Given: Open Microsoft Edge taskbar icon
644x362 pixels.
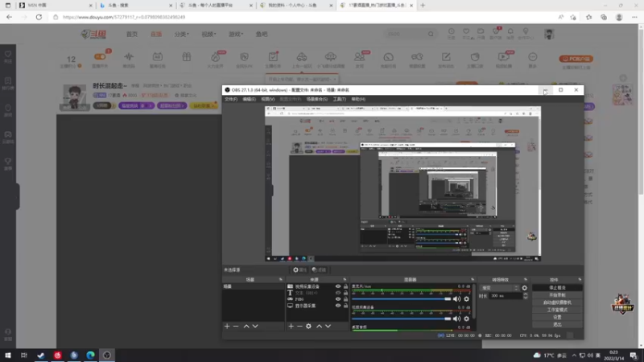Looking at the screenshot, I should [x=90, y=355].
